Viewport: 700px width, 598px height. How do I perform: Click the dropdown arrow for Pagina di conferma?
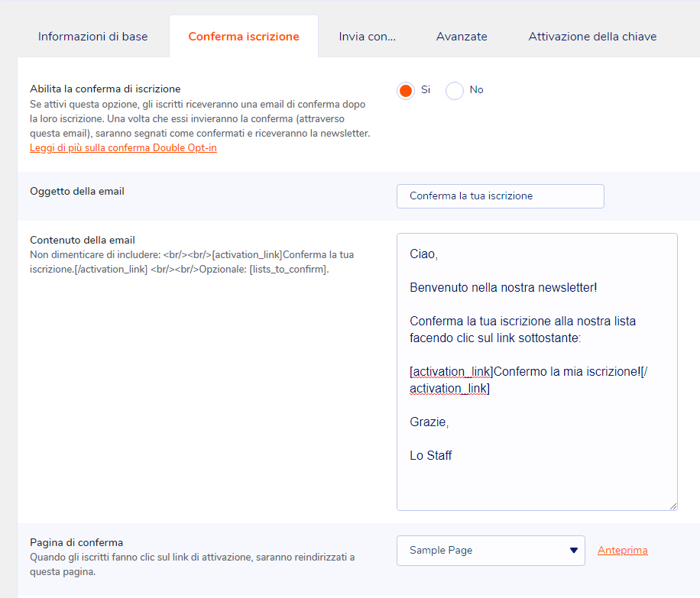[573, 551]
